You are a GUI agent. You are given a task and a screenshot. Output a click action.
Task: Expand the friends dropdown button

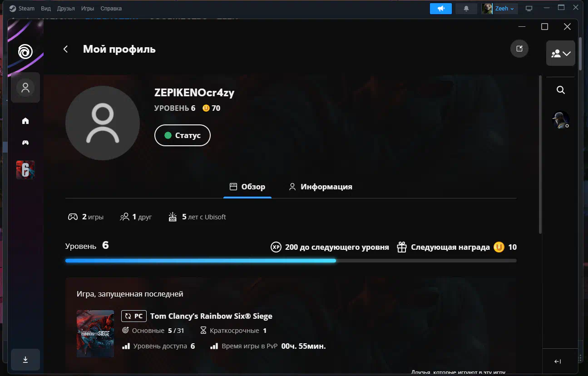(561, 53)
